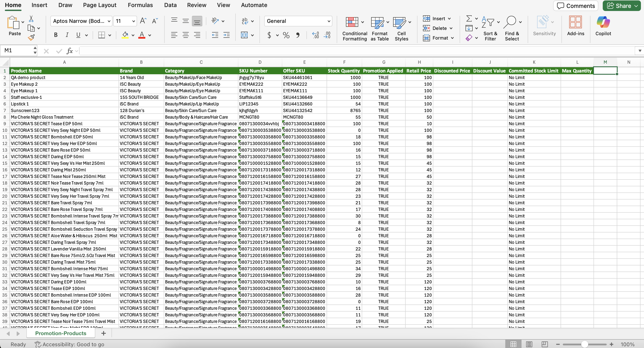Expand the formula bar chevron

click(639, 51)
